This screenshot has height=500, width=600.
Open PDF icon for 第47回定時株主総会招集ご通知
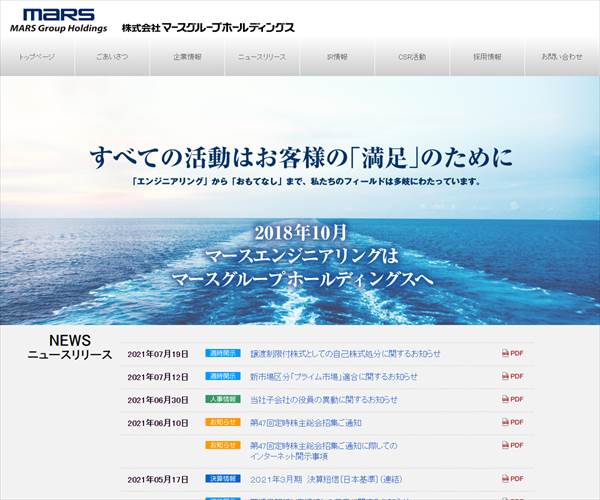tap(512, 422)
